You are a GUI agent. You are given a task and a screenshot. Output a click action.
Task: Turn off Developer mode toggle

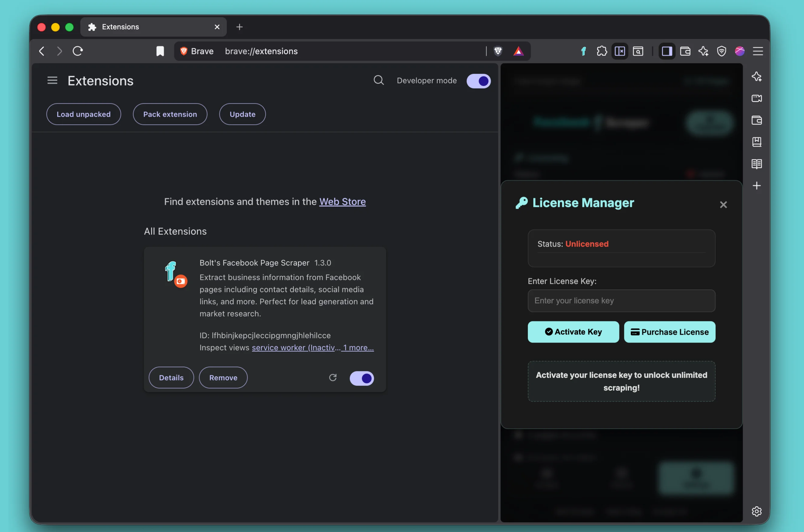478,81
